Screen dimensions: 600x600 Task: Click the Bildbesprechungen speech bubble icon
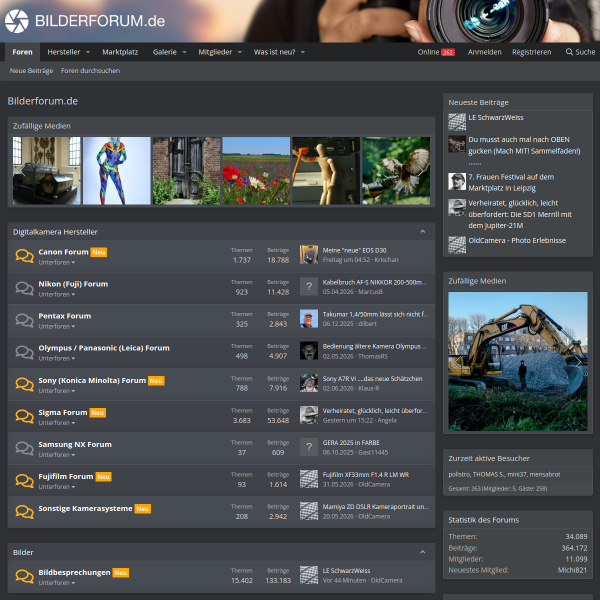pos(24,576)
